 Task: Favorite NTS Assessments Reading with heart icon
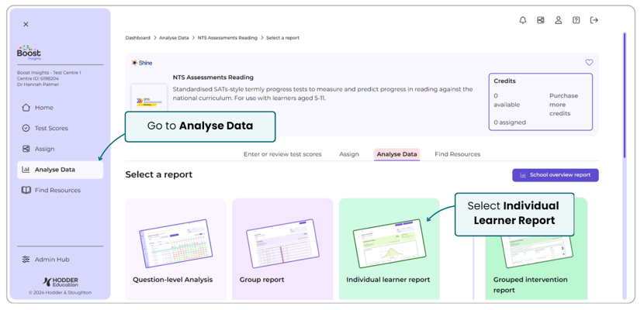tap(589, 63)
